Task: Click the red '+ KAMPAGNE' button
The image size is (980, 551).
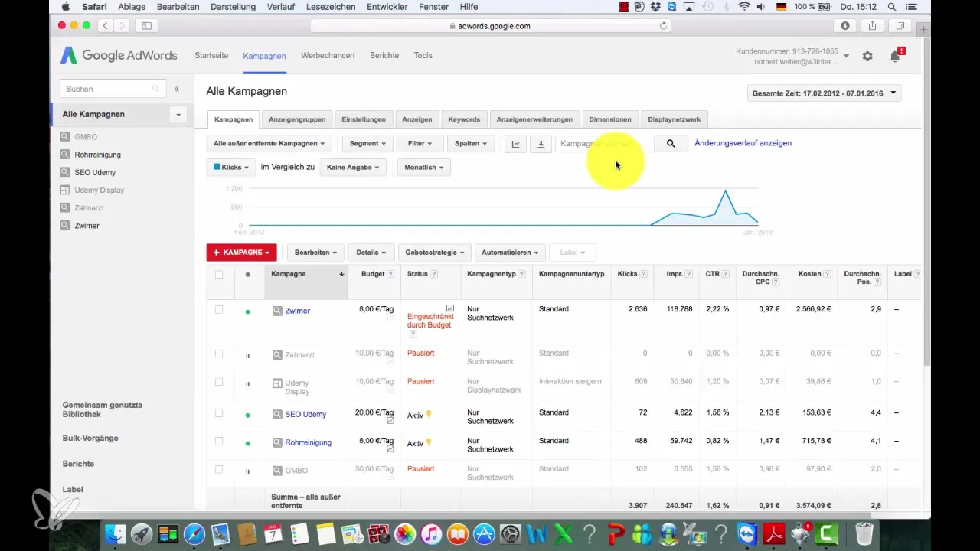Action: (241, 252)
